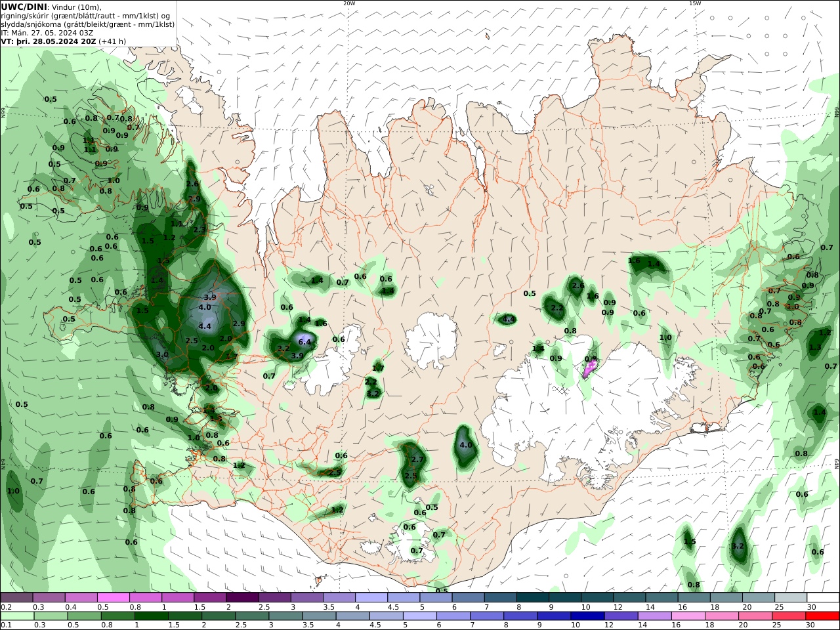Click top legend swatch between 0.3 and 0.4

(x=49, y=598)
